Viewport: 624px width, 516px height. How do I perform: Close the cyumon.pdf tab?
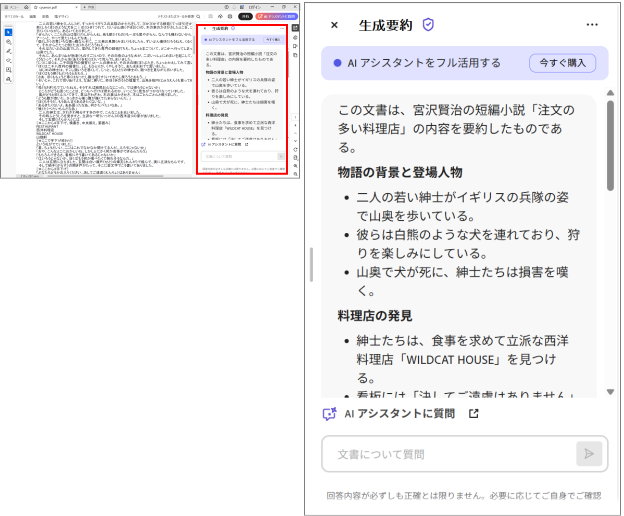pos(76,7)
